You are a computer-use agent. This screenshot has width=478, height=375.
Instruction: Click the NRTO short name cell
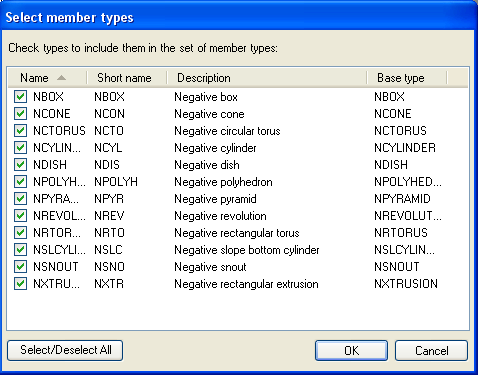pyautogui.click(x=109, y=233)
